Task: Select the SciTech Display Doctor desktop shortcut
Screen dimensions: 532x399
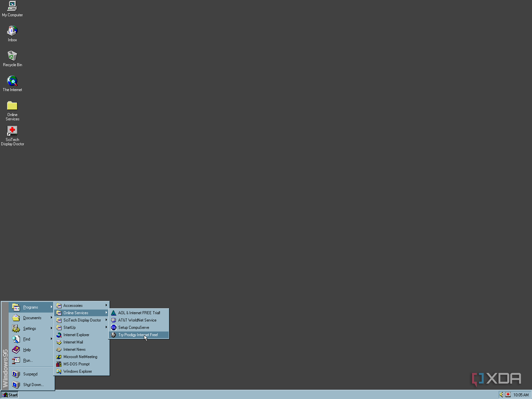Action: [x=12, y=136]
